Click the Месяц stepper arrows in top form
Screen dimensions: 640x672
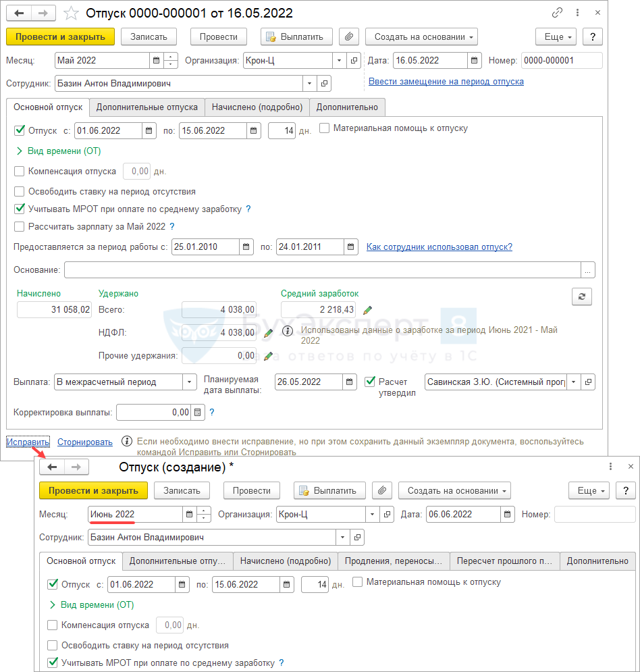pos(171,60)
